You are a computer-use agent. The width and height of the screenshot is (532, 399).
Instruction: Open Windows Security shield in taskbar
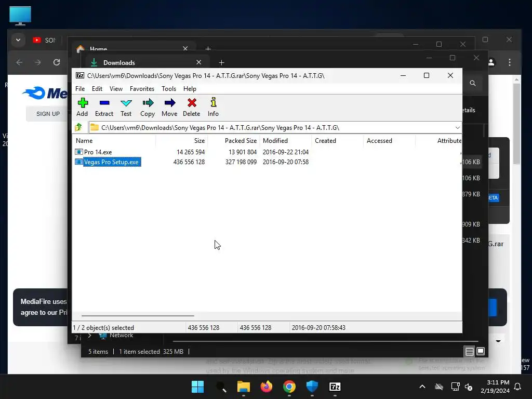[312, 387]
